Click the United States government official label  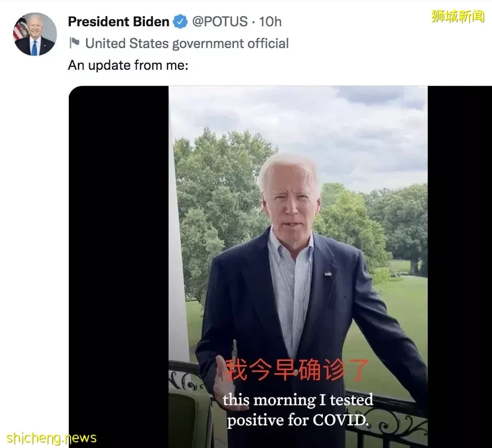[187, 43]
